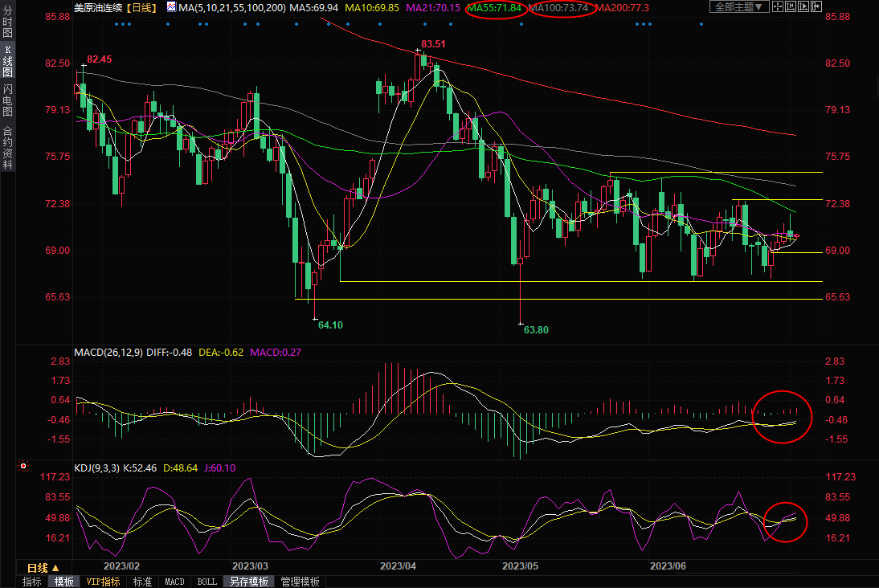Click the MACD(26,12,9) indicator label
879x588 pixels.
108,353
